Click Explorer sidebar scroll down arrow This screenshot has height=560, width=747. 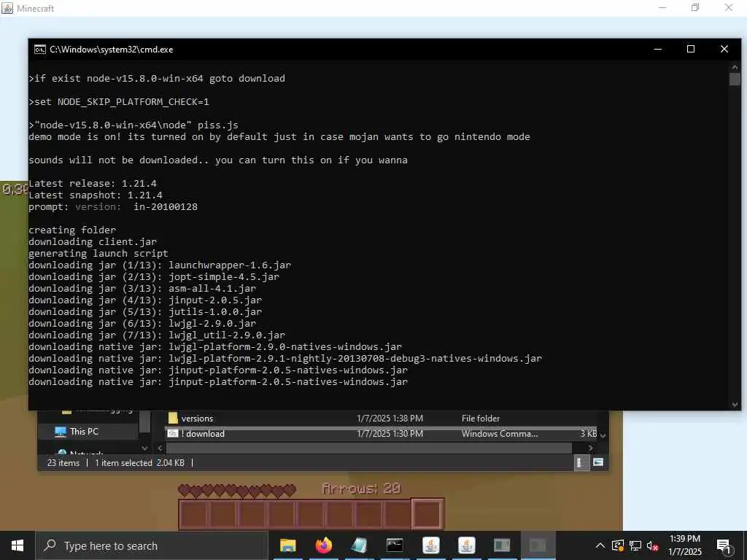coord(145,448)
